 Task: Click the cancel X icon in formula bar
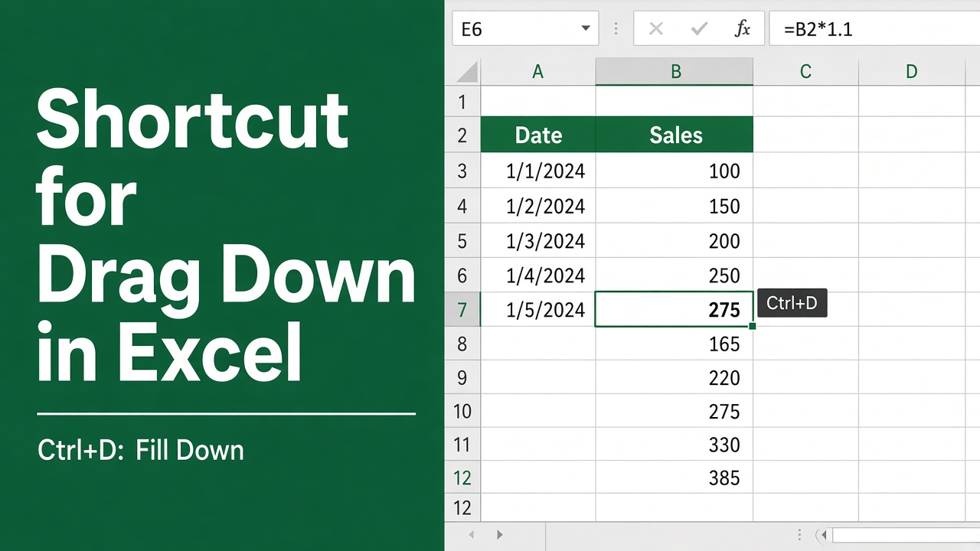coord(655,29)
